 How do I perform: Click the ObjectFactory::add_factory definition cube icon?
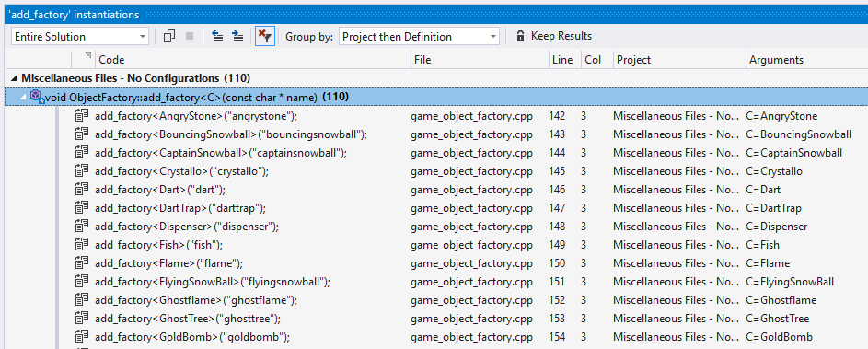[37, 97]
